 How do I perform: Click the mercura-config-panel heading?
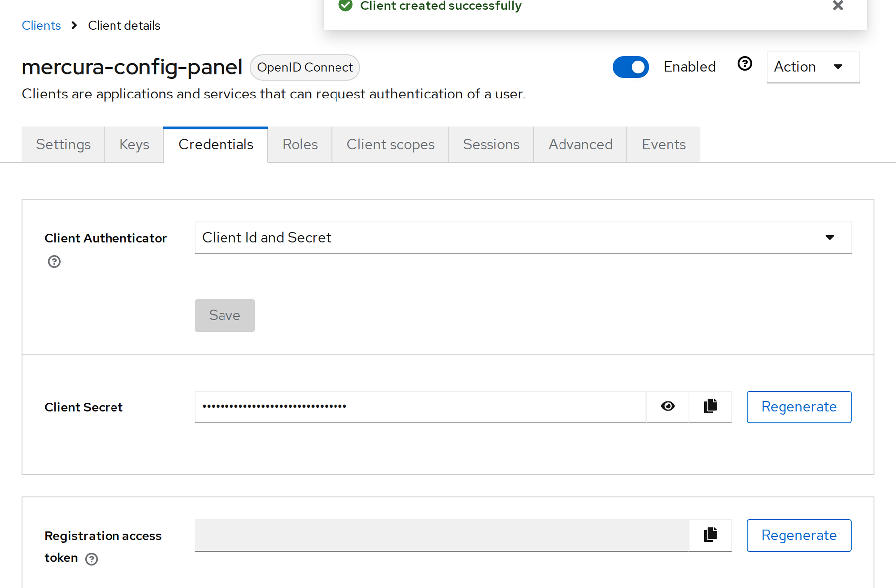[132, 67]
